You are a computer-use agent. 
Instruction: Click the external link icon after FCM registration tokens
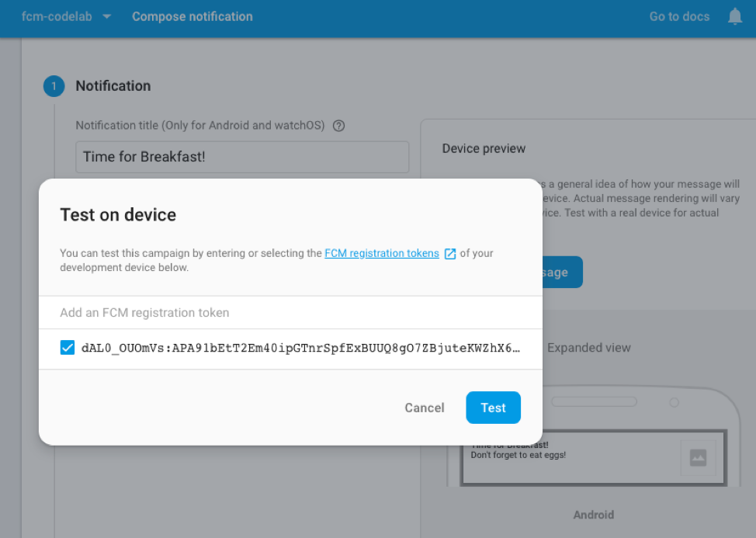click(x=450, y=254)
